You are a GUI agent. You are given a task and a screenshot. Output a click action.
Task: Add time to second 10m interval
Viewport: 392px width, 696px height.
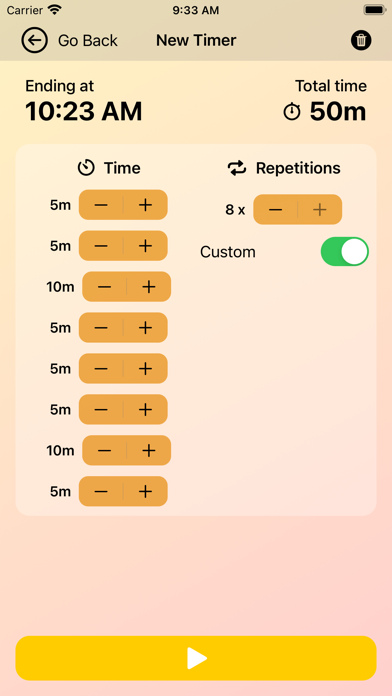pos(149,451)
